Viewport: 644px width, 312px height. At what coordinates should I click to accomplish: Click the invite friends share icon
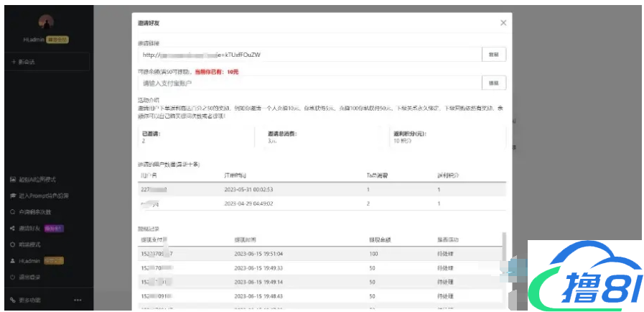(13, 229)
